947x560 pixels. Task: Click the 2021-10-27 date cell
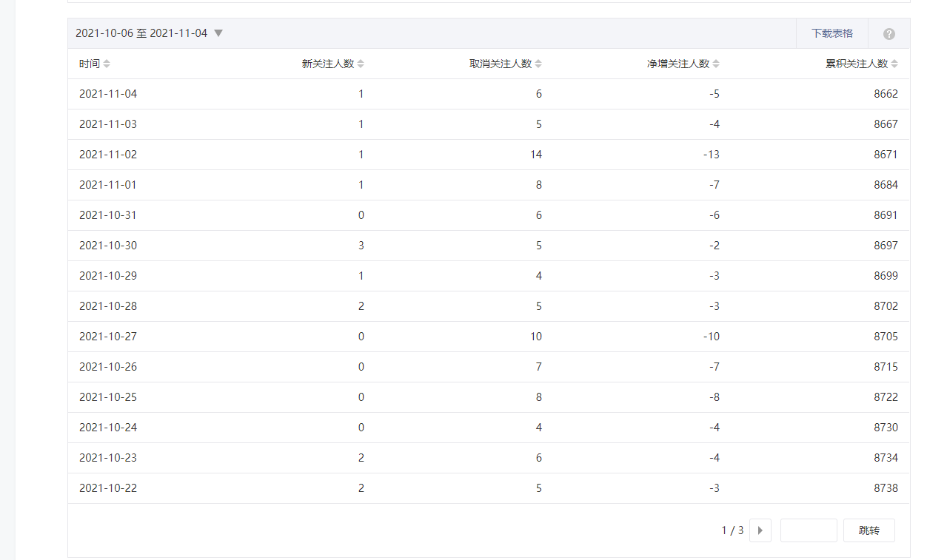(108, 337)
